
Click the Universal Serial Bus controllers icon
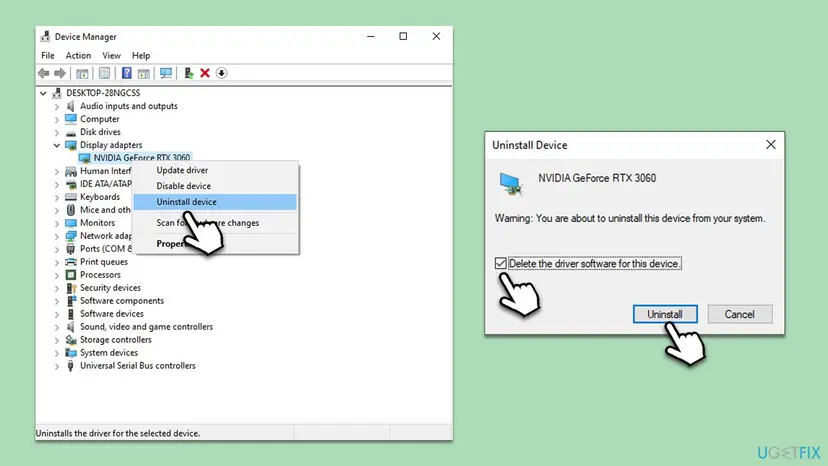click(x=71, y=366)
